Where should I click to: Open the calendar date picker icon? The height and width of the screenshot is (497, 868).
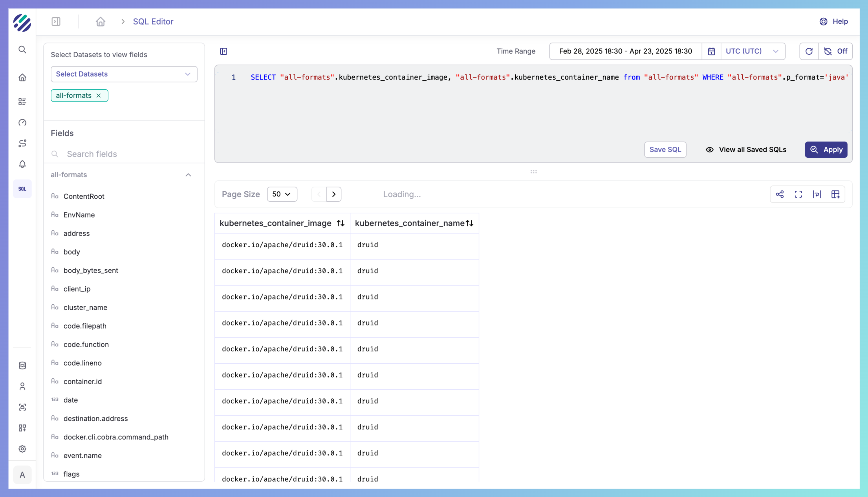click(x=711, y=51)
